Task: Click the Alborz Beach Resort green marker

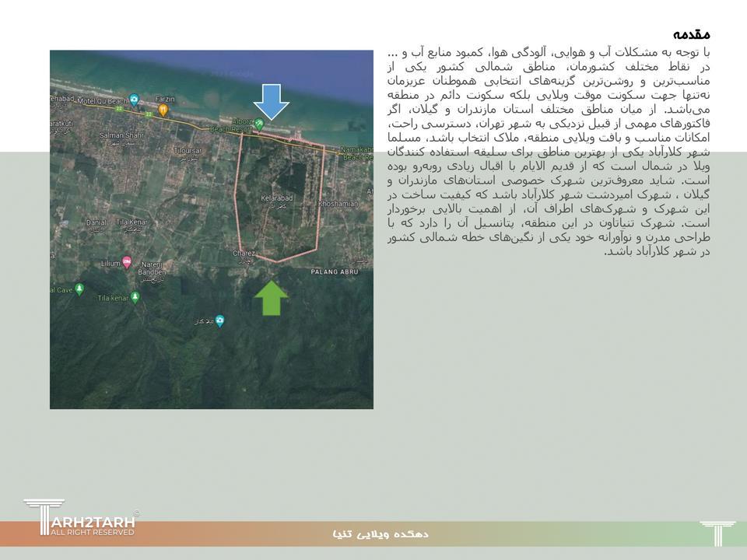Action: click(260, 124)
